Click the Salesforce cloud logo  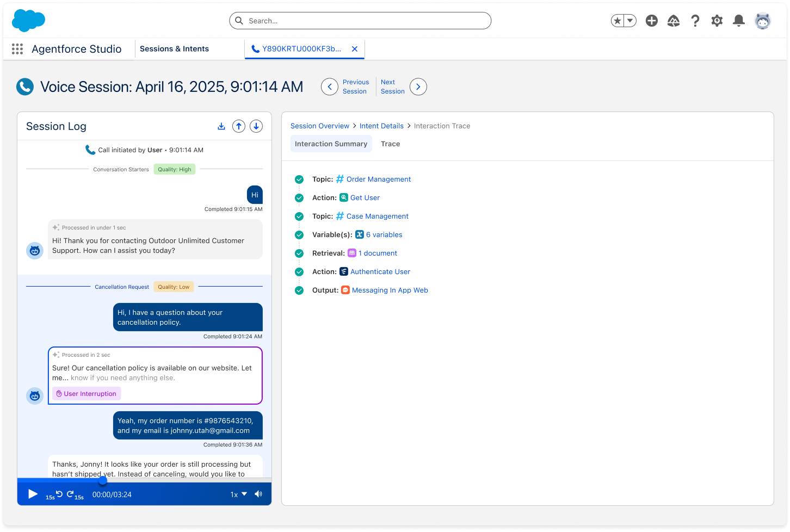(28, 21)
